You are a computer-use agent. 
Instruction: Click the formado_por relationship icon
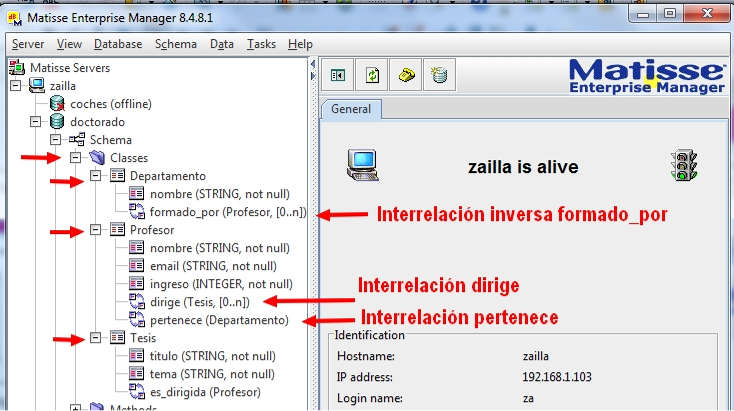137,212
